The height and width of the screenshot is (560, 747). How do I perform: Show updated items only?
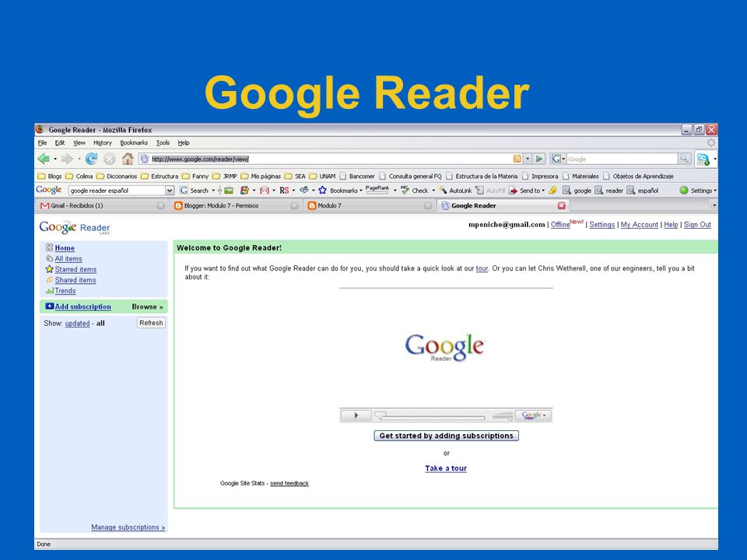77,324
